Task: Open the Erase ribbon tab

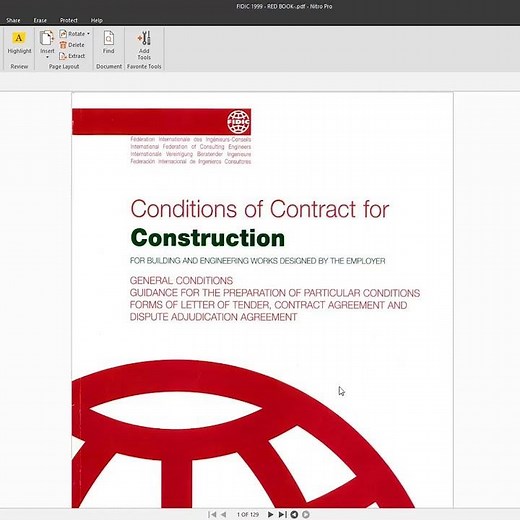Action: [x=40, y=20]
